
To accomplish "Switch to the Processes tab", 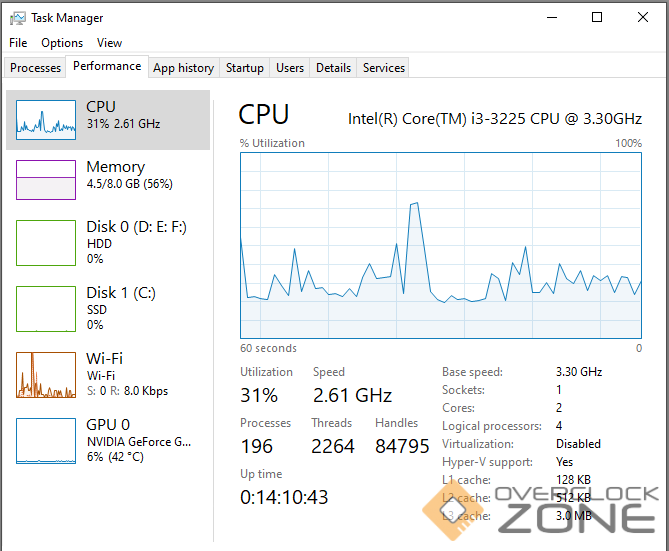I will tap(36, 68).
